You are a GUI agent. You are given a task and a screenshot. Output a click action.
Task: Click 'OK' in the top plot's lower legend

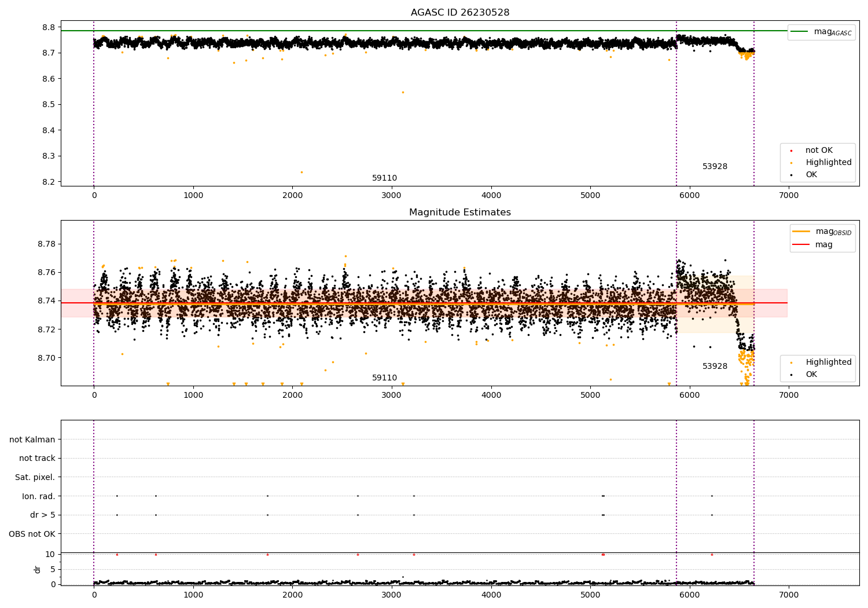click(811, 175)
